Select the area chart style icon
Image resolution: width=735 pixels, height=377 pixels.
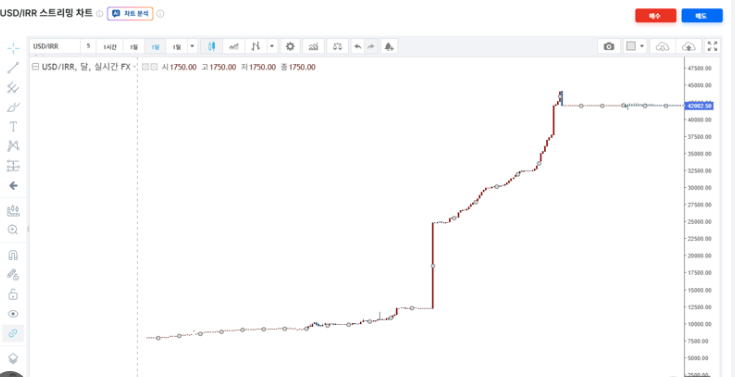[233, 46]
